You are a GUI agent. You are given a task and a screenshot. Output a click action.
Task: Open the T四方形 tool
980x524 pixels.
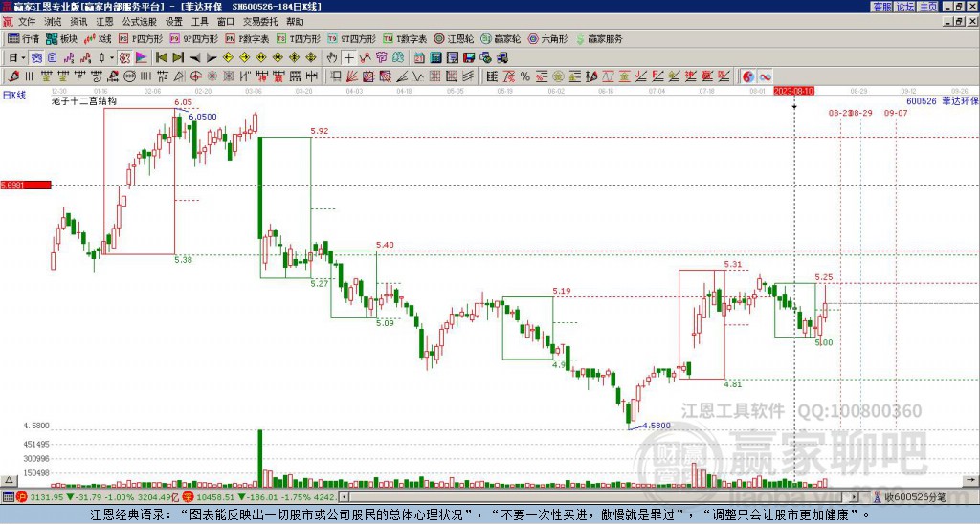(x=299, y=38)
